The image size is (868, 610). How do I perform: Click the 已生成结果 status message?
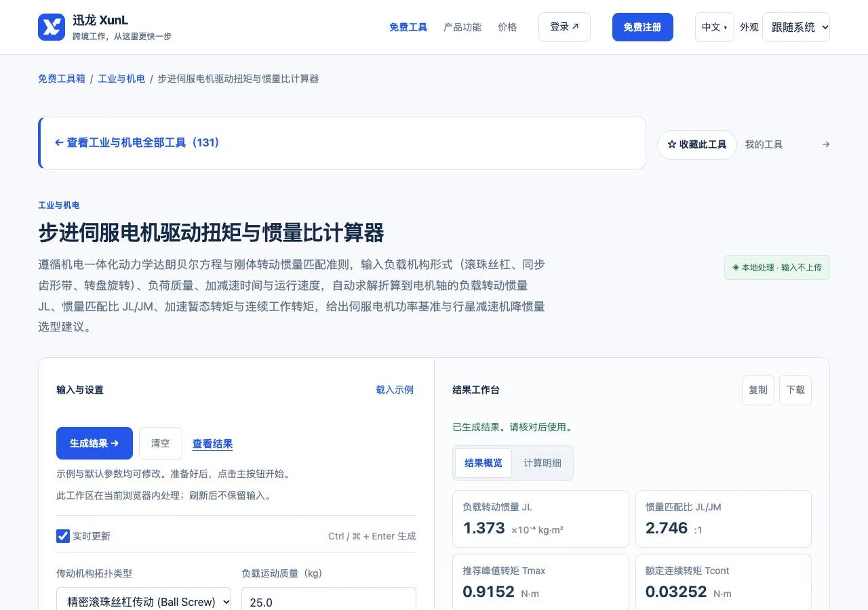513,427
